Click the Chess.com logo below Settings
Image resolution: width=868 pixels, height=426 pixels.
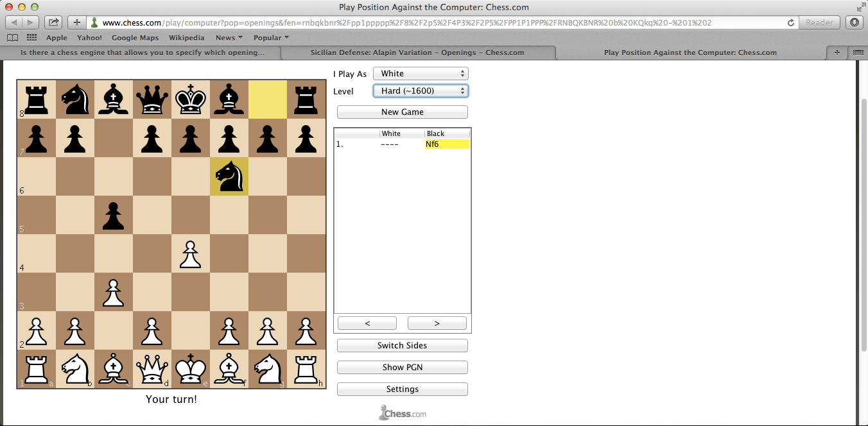(402, 412)
